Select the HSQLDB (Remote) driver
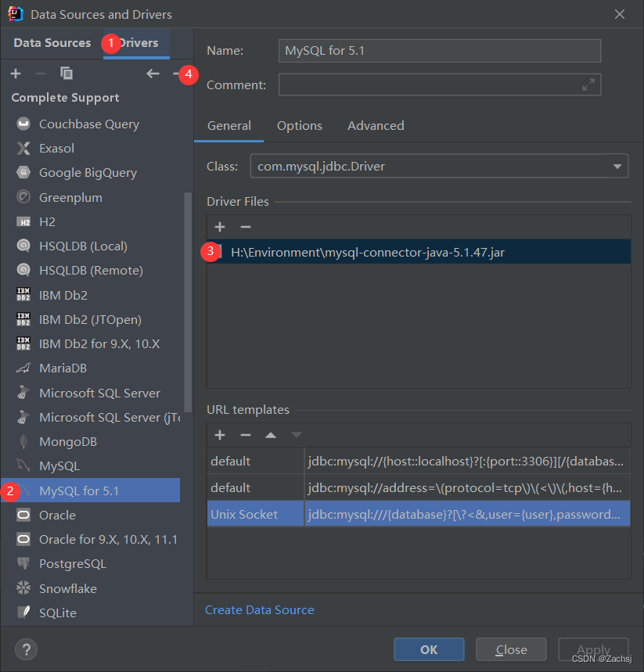The image size is (644, 672). pyautogui.click(x=91, y=271)
